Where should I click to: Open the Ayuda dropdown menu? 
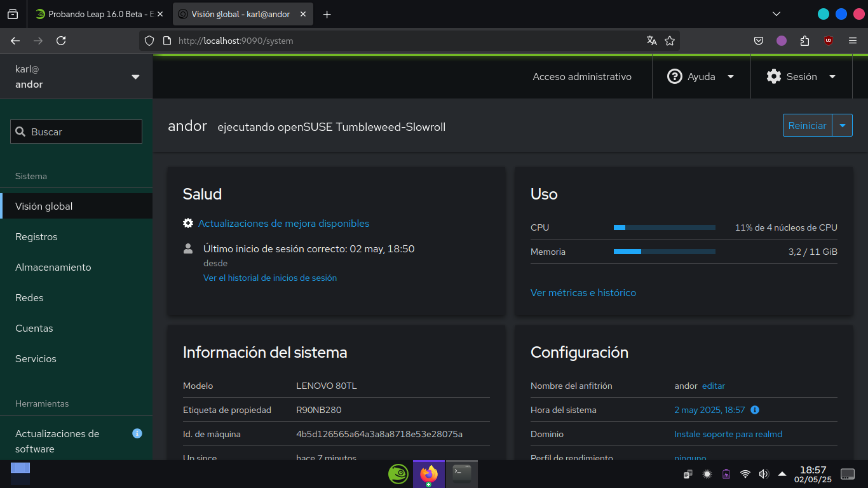pos(701,77)
